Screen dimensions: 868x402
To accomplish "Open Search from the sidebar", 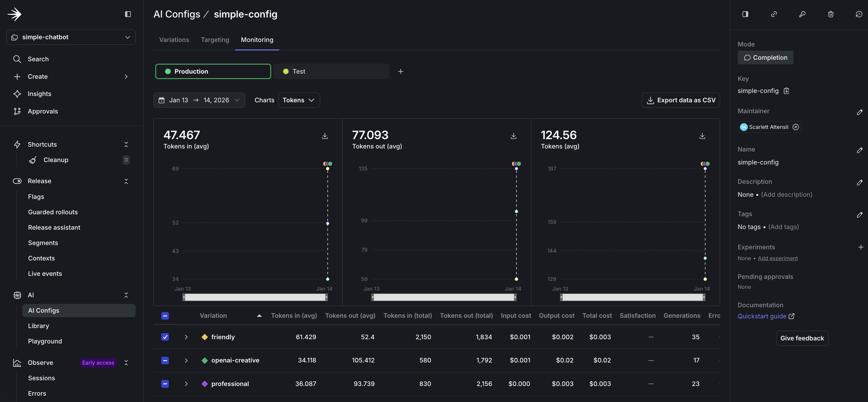I will pyautogui.click(x=38, y=59).
